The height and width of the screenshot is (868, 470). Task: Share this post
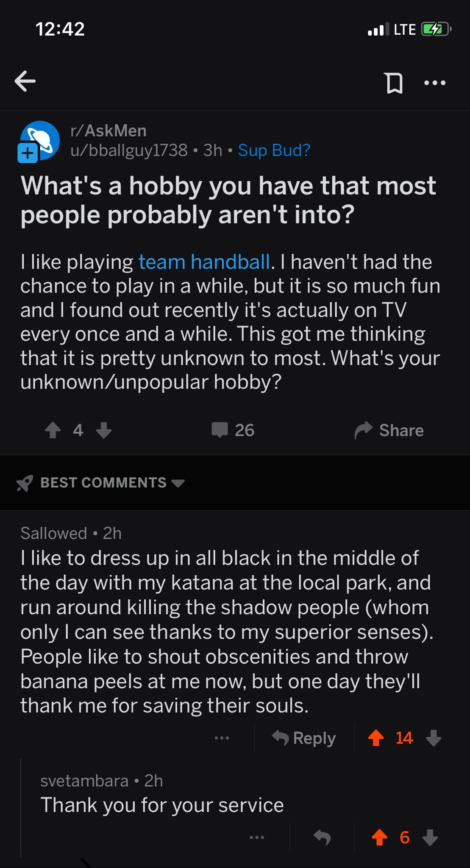[389, 430]
